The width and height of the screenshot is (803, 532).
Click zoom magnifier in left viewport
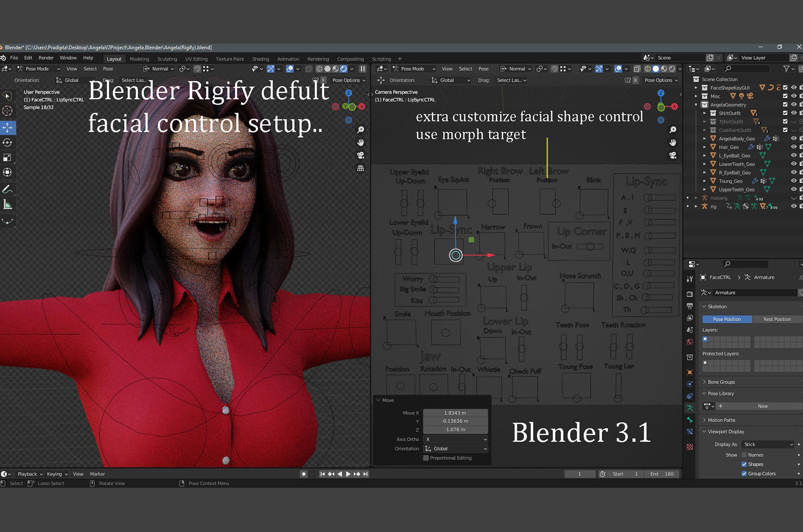point(360,130)
